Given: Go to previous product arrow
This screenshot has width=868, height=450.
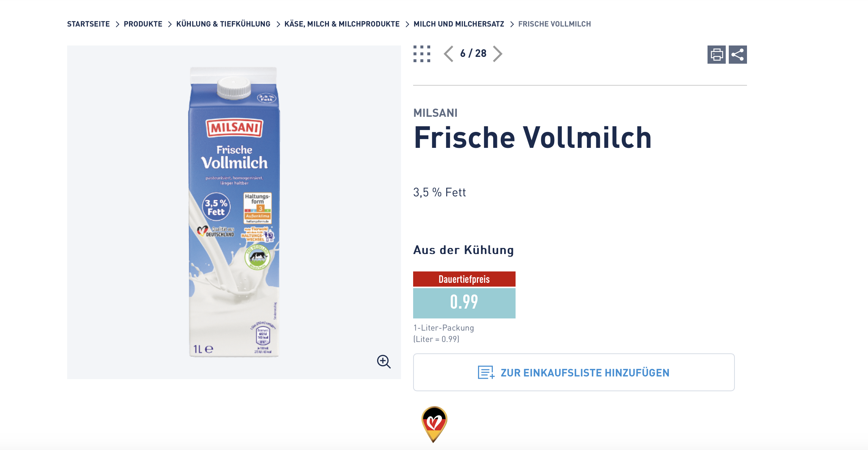Looking at the screenshot, I should 448,54.
